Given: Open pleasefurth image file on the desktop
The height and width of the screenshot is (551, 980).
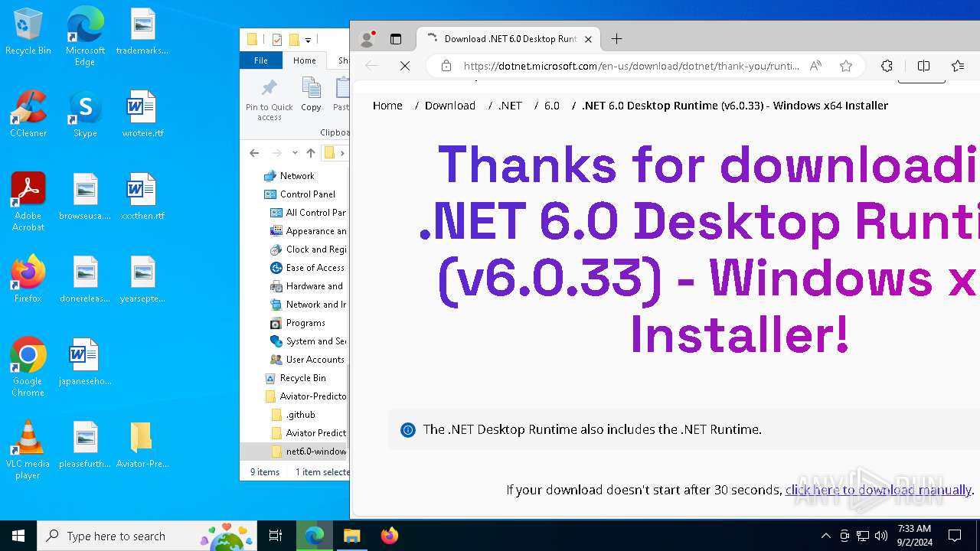Looking at the screenshot, I should pos(85,445).
